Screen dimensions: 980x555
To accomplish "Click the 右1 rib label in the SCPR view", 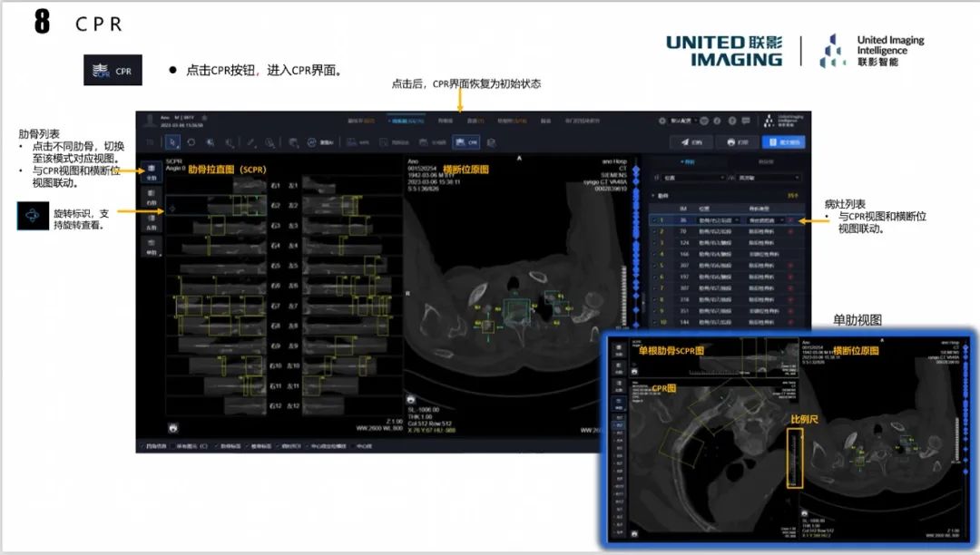I will pyautogui.click(x=276, y=185).
